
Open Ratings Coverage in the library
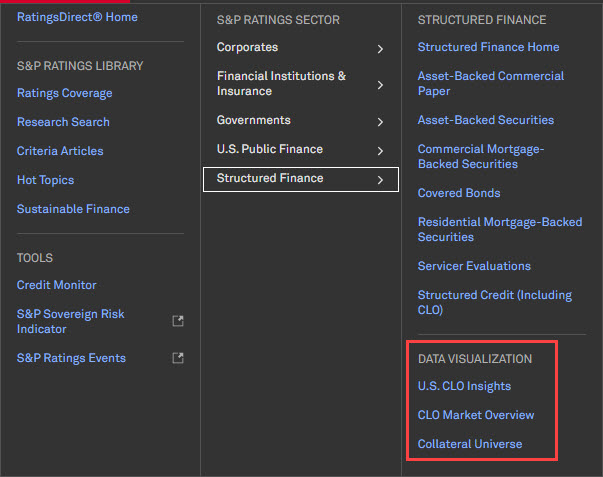(64, 93)
